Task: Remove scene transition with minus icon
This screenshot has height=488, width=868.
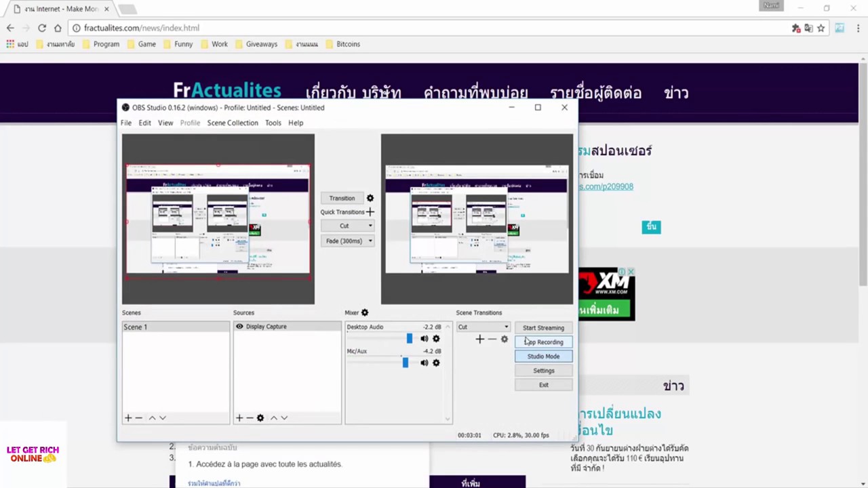Action: [x=492, y=339]
